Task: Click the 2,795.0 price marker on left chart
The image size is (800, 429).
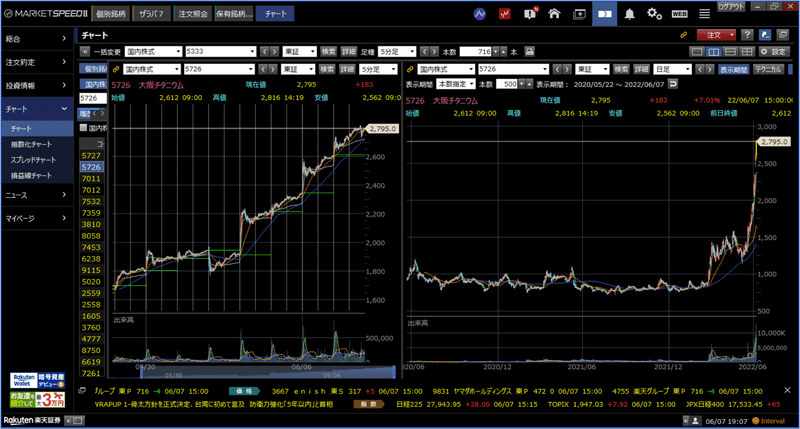Action: (x=383, y=129)
